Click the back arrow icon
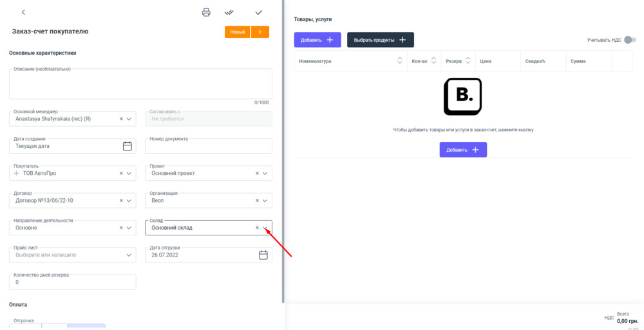 [24, 13]
